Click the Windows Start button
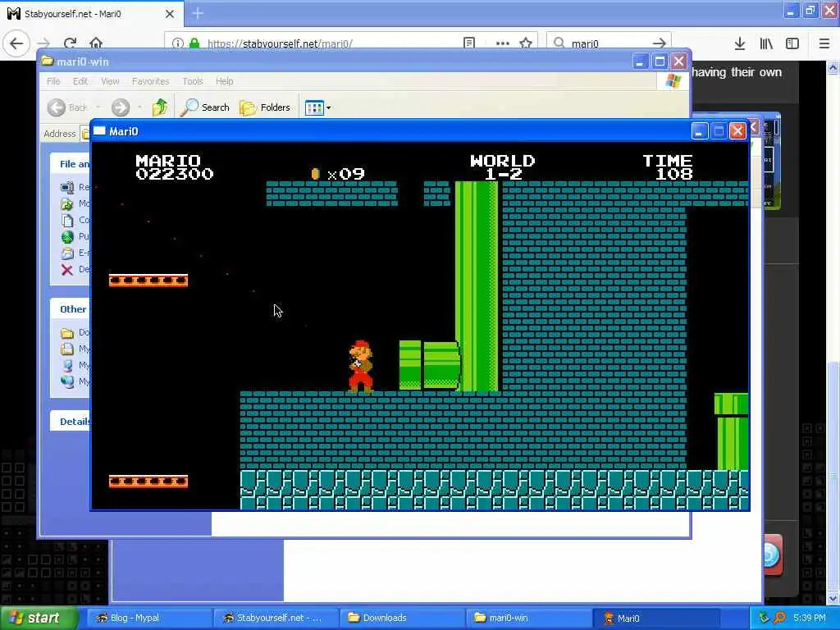 [x=38, y=618]
